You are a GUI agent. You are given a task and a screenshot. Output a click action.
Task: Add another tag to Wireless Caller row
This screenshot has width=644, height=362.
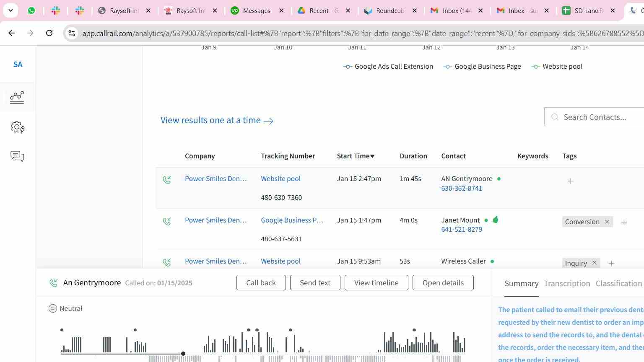point(611,264)
